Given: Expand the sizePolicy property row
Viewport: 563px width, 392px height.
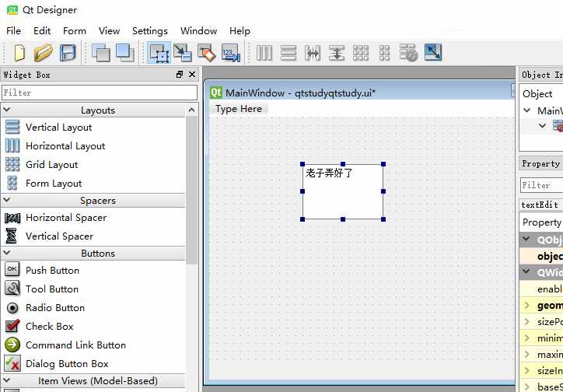Looking at the screenshot, I should 526,321.
